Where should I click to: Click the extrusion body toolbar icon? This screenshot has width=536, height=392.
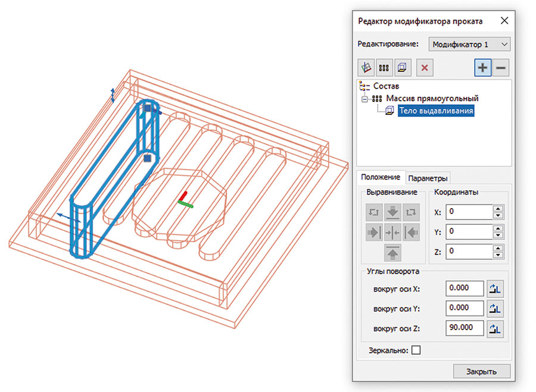point(402,68)
